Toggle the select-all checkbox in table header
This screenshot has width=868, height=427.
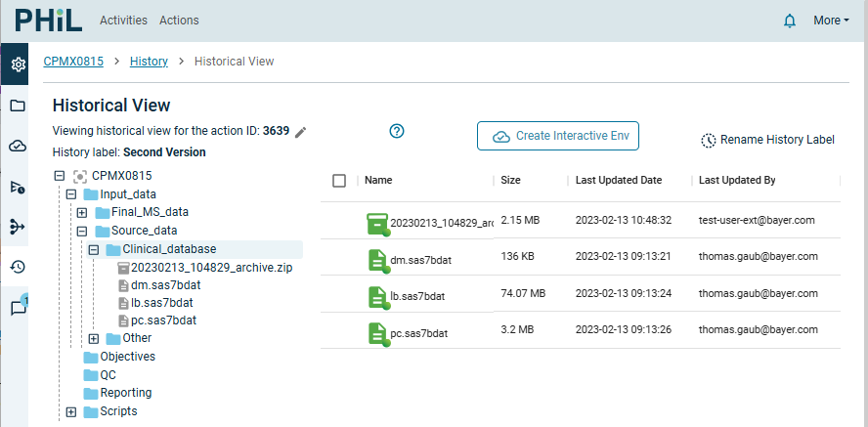339,181
